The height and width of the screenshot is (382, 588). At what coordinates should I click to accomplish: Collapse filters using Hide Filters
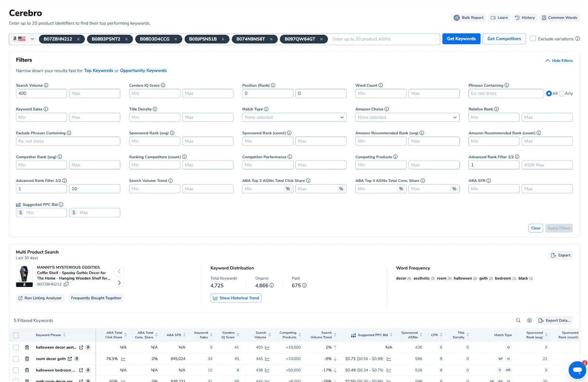point(559,61)
